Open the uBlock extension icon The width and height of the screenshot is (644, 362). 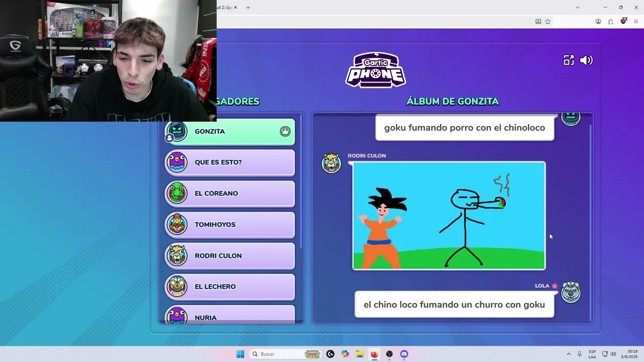(623, 21)
